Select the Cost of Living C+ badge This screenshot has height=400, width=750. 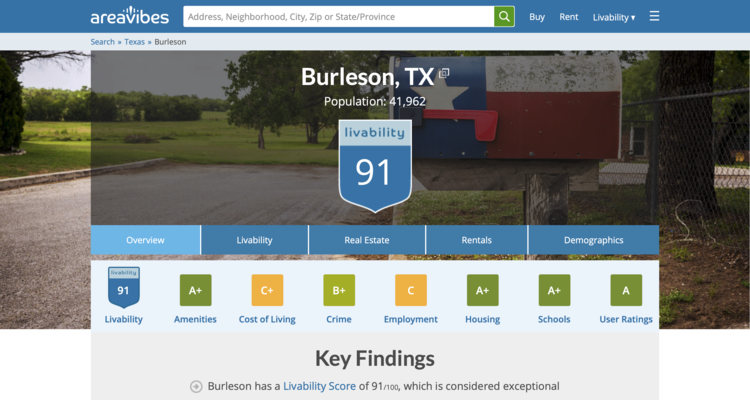[267, 290]
